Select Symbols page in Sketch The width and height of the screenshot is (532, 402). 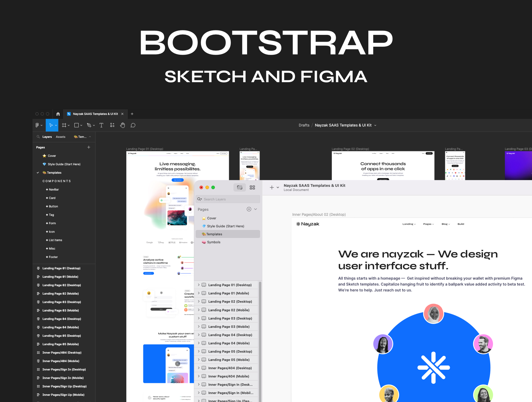[214, 242]
